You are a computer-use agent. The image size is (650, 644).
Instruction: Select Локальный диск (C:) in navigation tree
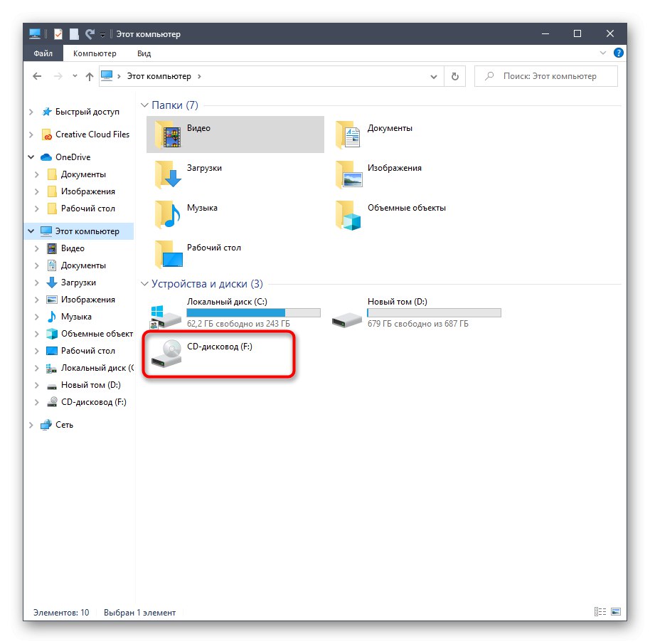coord(97,368)
